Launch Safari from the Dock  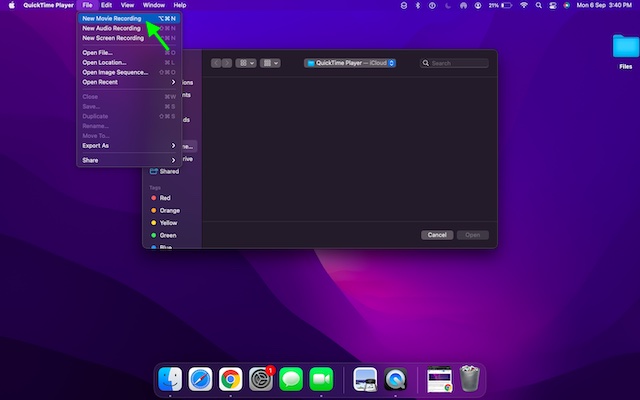click(x=200, y=379)
